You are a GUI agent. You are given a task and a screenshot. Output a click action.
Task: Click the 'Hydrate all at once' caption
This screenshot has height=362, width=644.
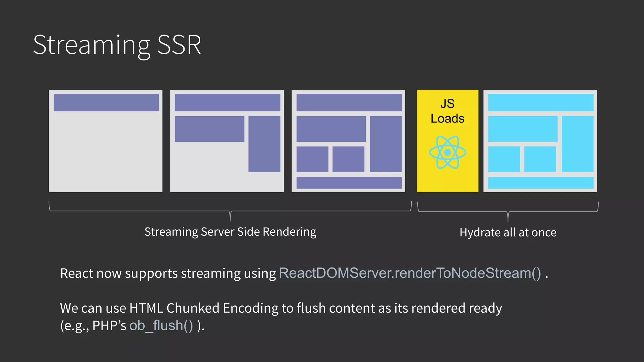click(508, 233)
